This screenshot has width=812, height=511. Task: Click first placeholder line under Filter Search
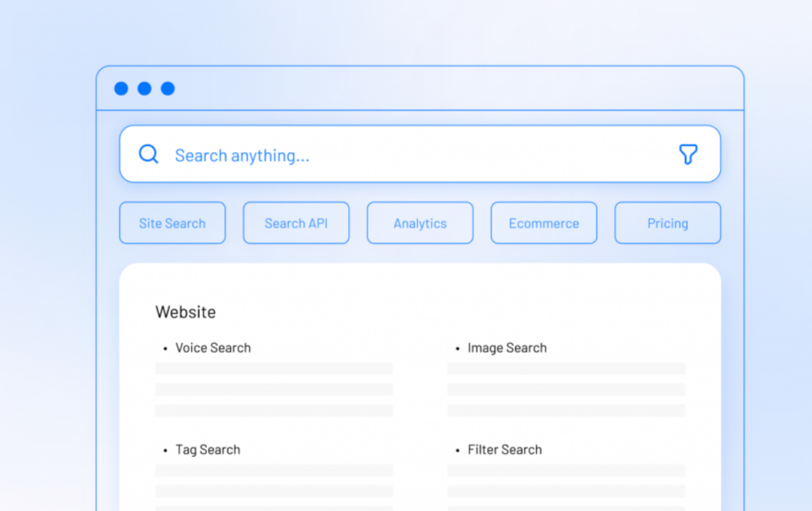566,471
